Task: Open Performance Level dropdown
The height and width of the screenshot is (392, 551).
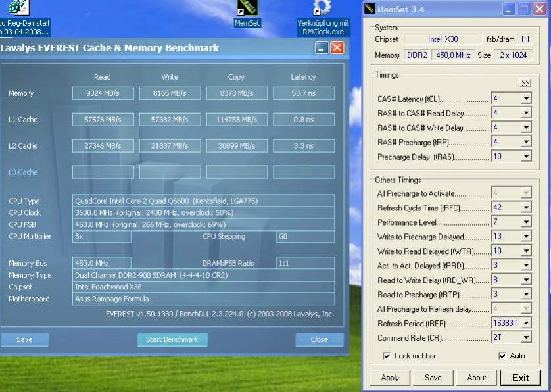Action: [526, 222]
